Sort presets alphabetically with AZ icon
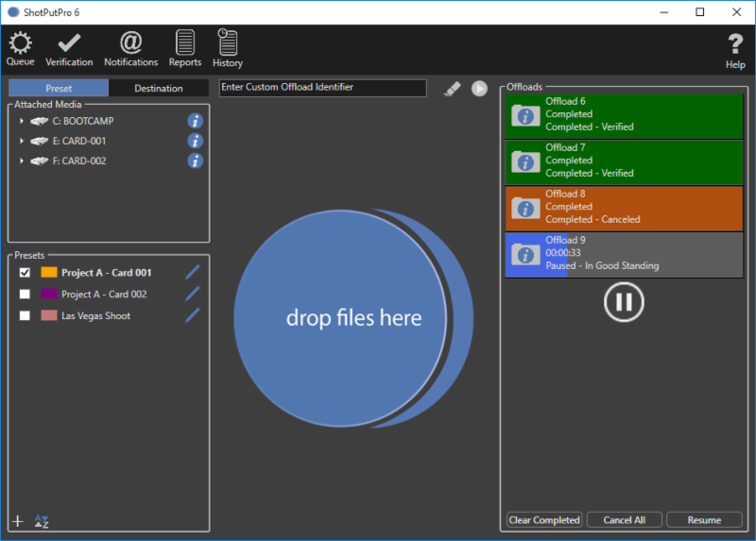 pos(41,521)
